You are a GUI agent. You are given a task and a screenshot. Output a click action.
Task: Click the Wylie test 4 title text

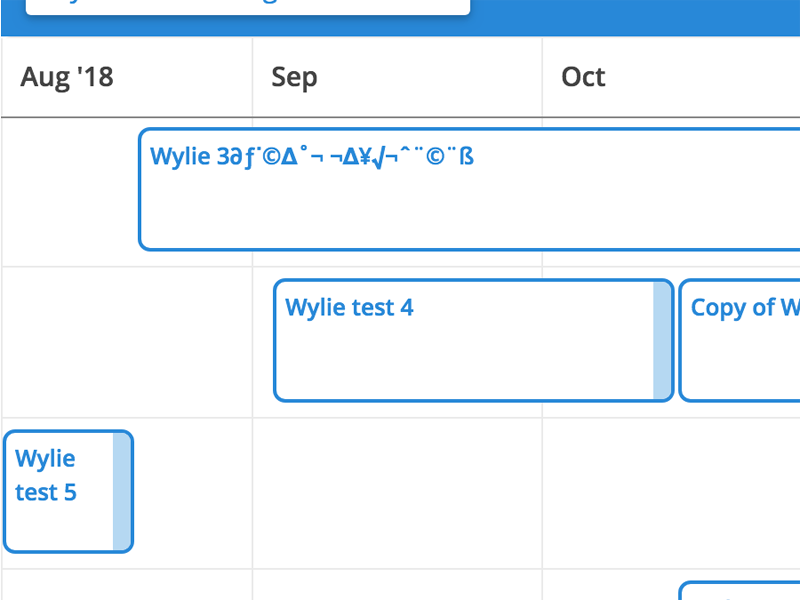pyautogui.click(x=349, y=307)
